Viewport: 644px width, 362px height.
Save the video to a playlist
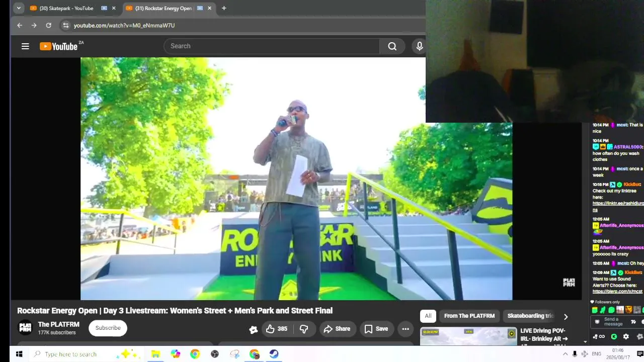(x=376, y=329)
